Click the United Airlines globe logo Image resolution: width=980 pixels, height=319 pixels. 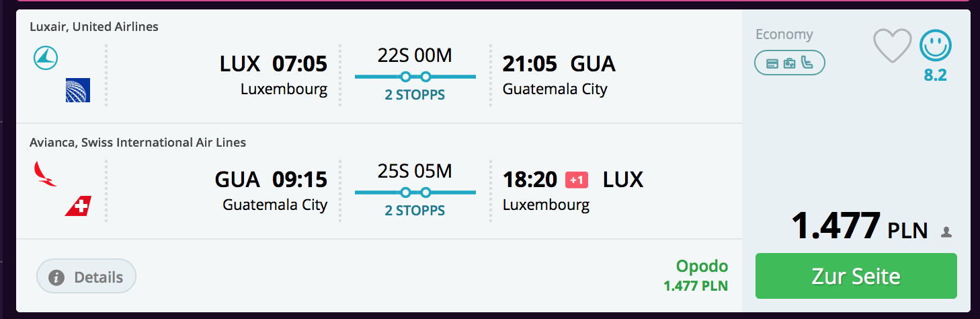coord(78,90)
